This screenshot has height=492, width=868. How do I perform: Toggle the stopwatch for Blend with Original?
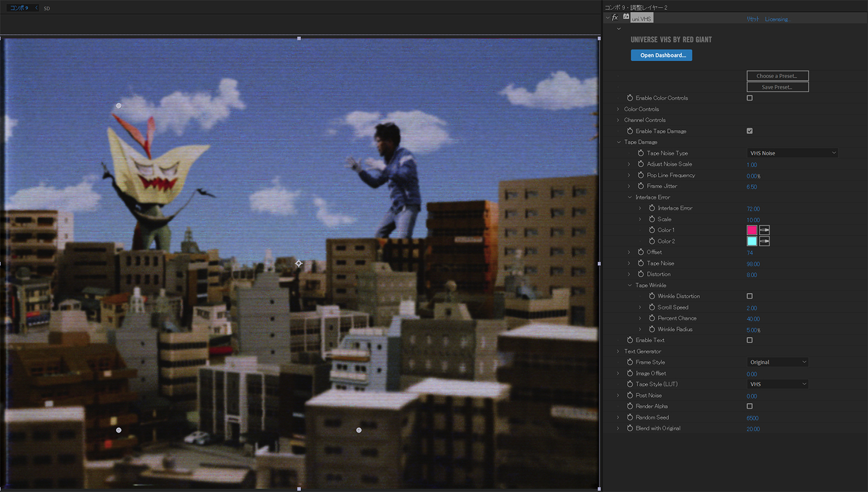[x=630, y=429]
